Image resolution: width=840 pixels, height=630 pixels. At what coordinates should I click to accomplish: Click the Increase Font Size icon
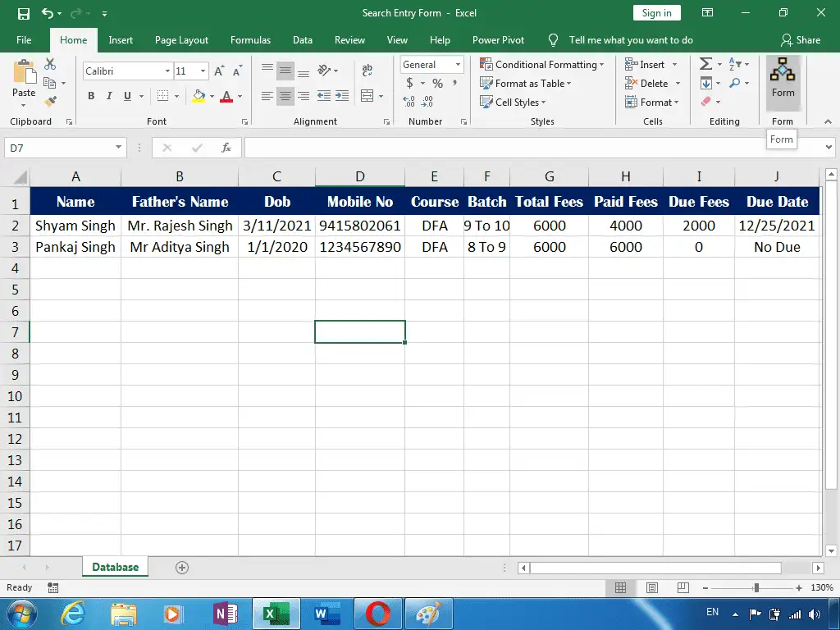219,71
